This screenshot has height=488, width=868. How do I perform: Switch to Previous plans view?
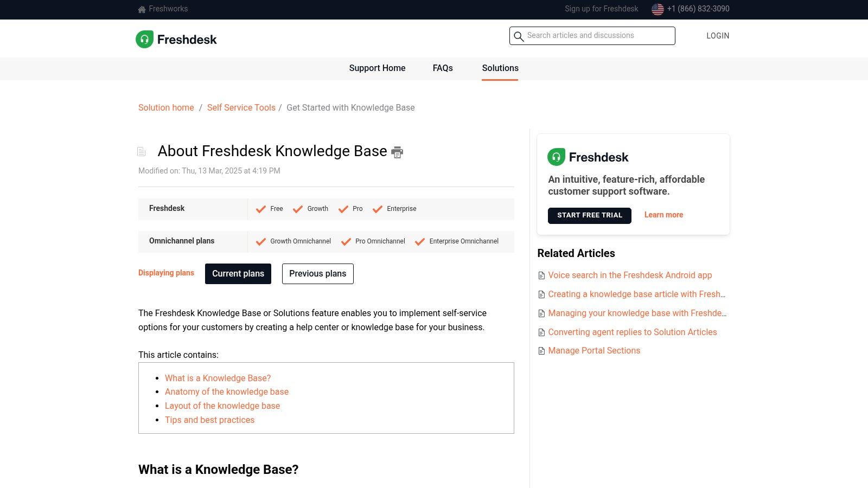(317, 274)
